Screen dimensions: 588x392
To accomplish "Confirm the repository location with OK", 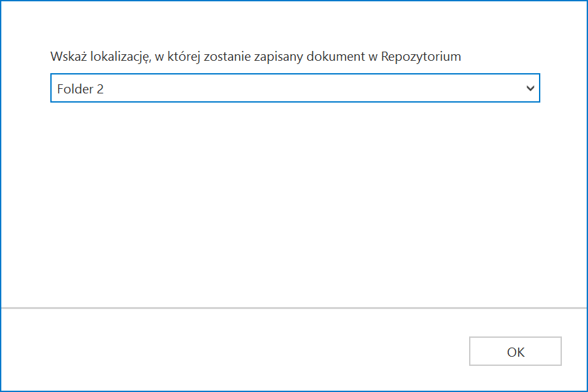I will 515,351.
